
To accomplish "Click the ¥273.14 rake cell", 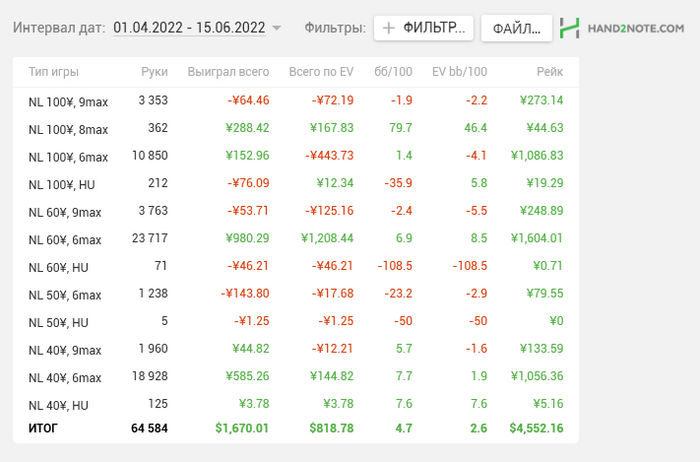I will pos(542,100).
